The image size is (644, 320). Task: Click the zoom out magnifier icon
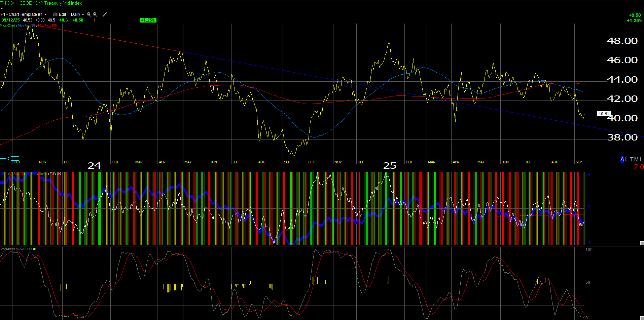tap(95, 14)
